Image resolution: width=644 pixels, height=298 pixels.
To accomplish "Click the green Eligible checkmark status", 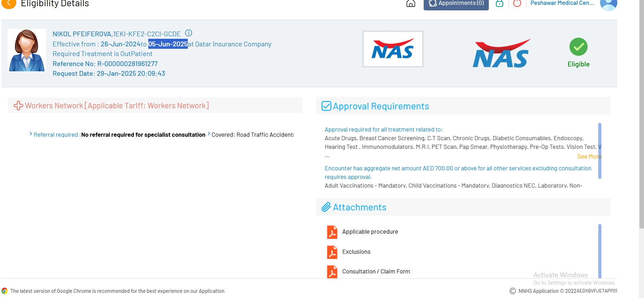I will [x=578, y=47].
